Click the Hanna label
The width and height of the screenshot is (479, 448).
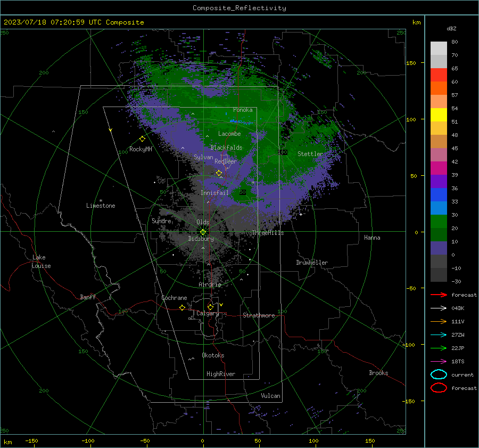372,238
